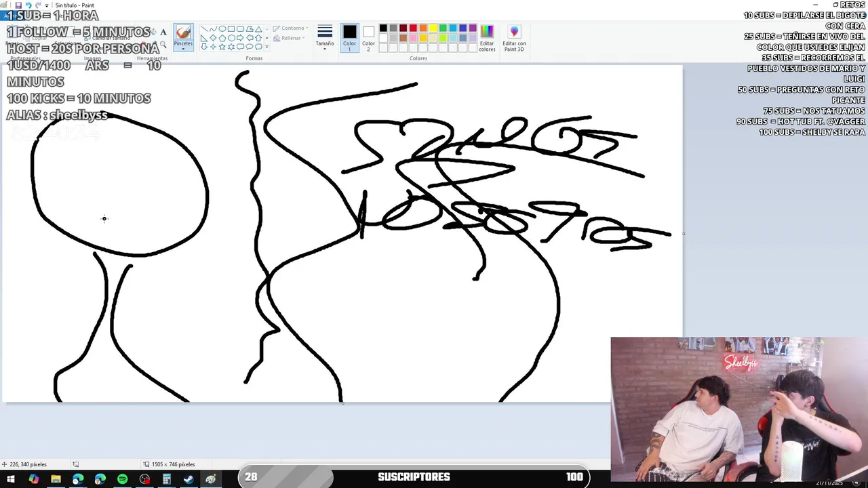Pick the pink color swatch
Image resolution: width=868 pixels, height=488 pixels.
[413, 38]
